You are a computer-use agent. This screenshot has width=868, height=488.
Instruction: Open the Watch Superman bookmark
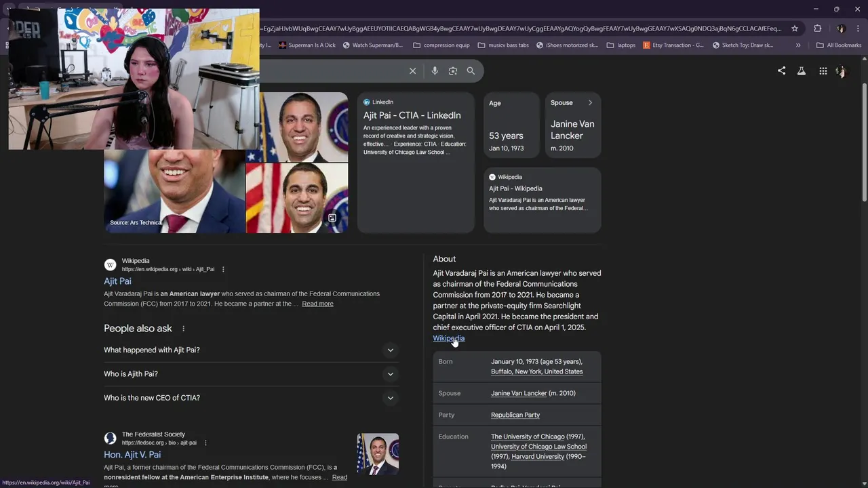(372, 45)
